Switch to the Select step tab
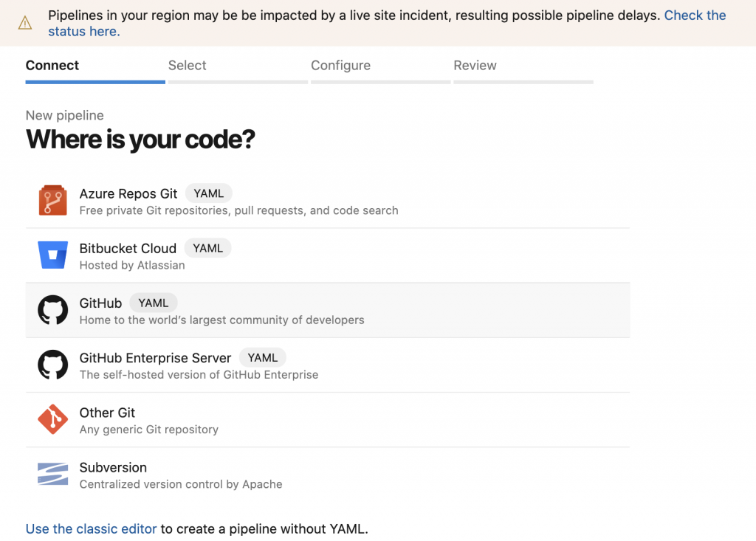The image size is (756, 541). tap(188, 66)
